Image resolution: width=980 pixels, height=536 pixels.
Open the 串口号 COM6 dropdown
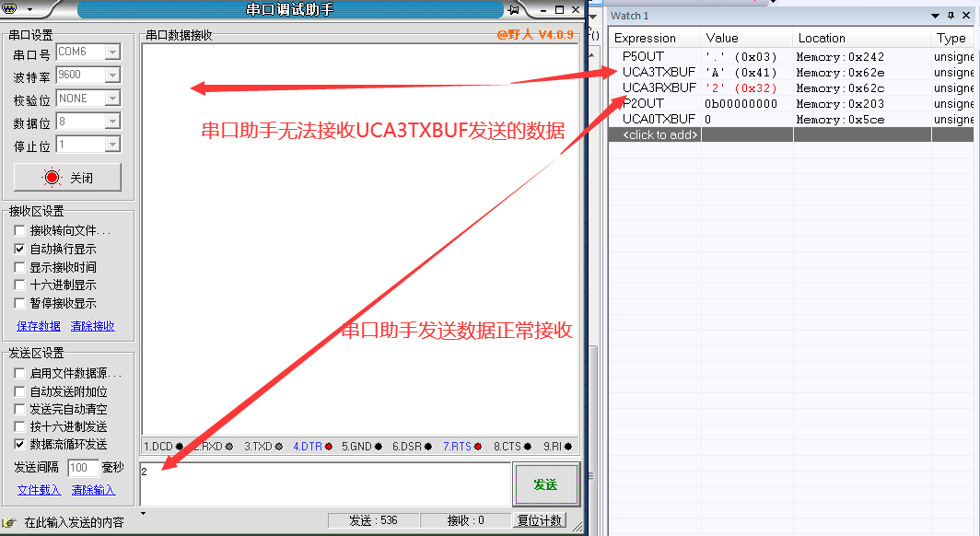pos(112,52)
